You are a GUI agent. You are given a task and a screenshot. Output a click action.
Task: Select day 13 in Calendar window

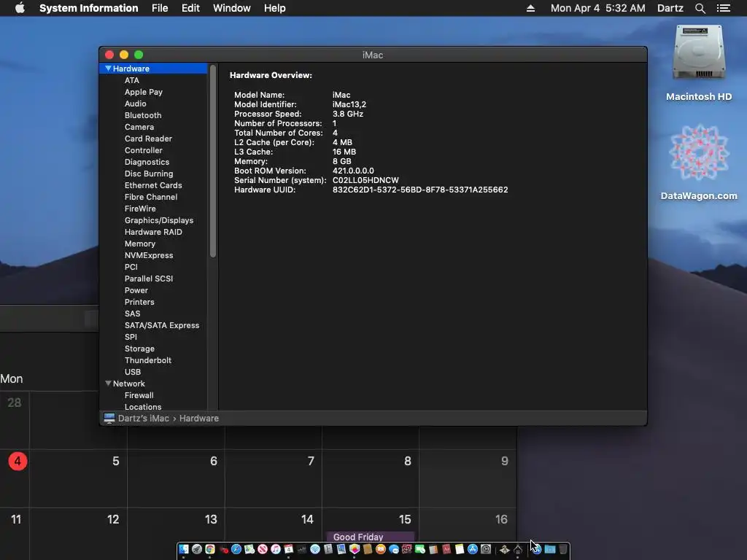coord(211,519)
